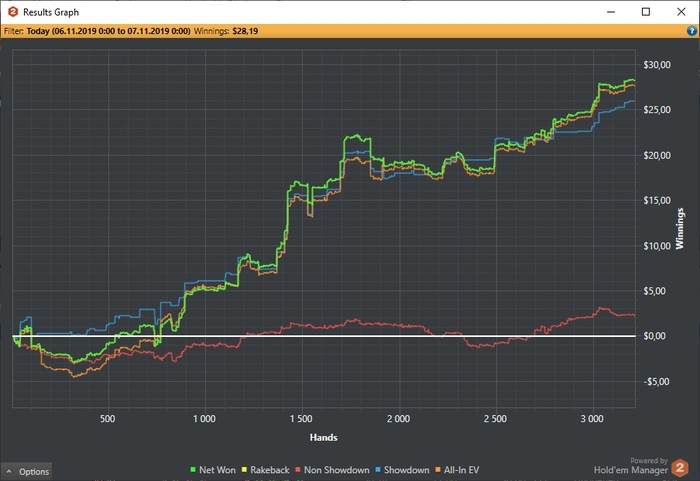Click the $15,00 y-axis label
The width and height of the screenshot is (700, 481).
[x=657, y=201]
